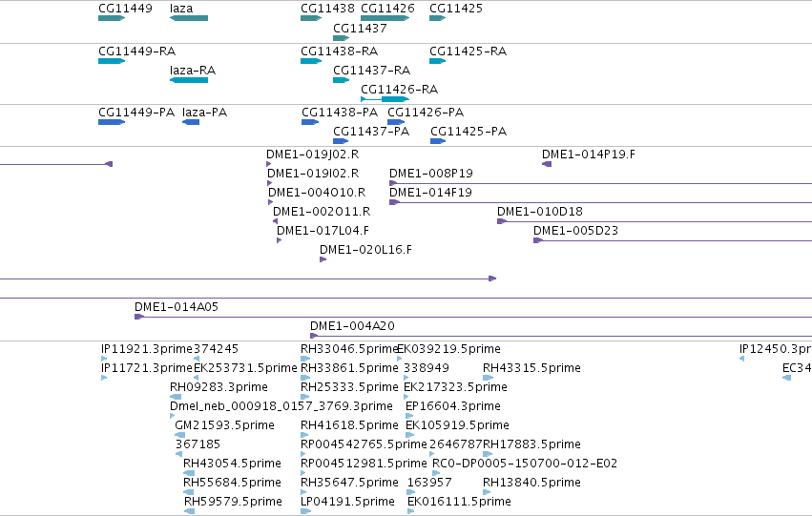Select EST GM21593.5prime

coord(179,435)
